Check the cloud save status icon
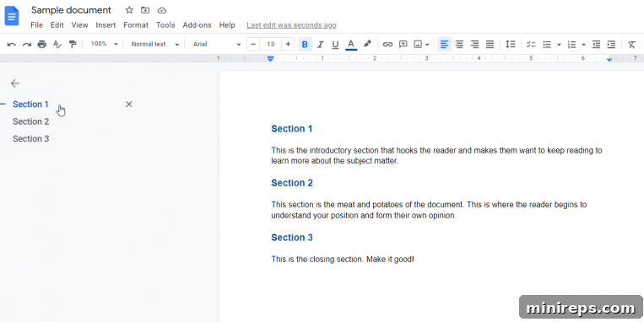The image size is (644, 322). pos(162,10)
